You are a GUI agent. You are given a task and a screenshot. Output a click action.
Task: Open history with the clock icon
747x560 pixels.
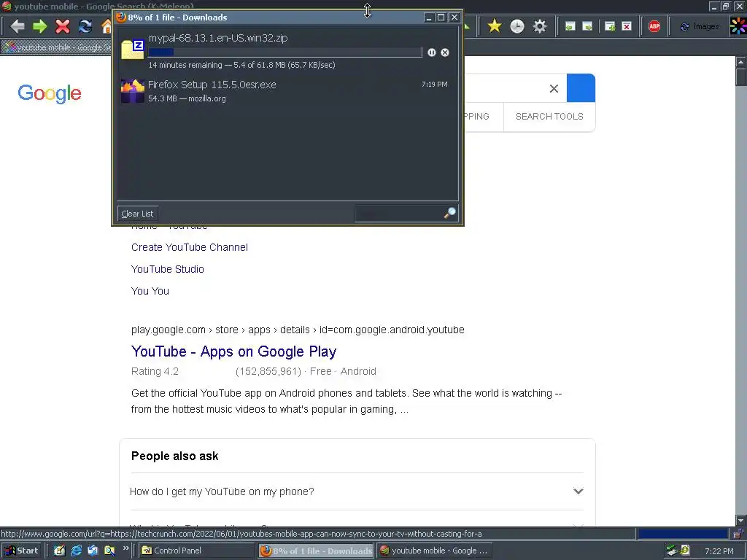click(517, 26)
